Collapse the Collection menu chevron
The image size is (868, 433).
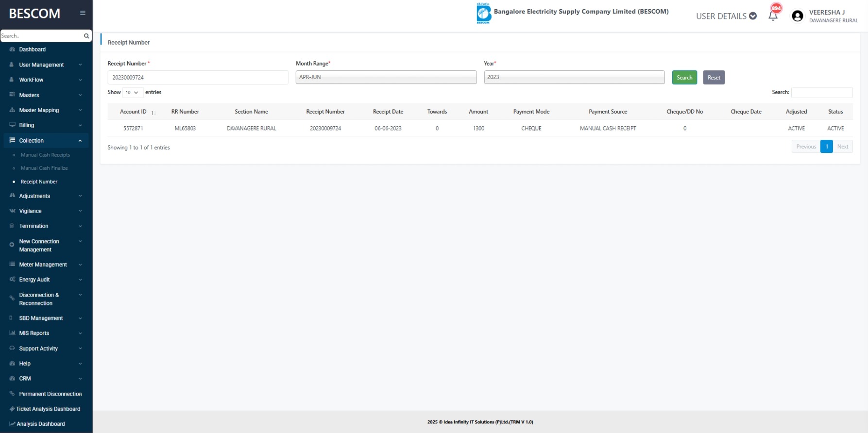(80, 141)
